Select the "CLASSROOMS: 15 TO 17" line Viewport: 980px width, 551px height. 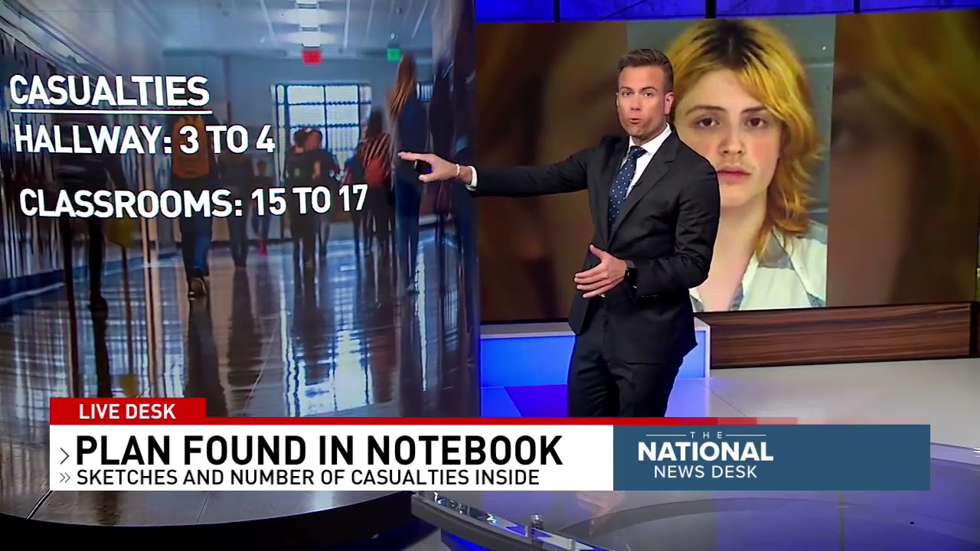click(x=194, y=202)
